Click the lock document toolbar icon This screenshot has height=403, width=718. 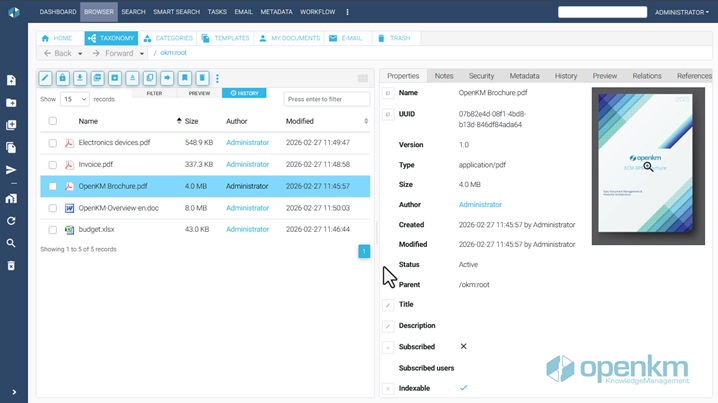click(62, 78)
